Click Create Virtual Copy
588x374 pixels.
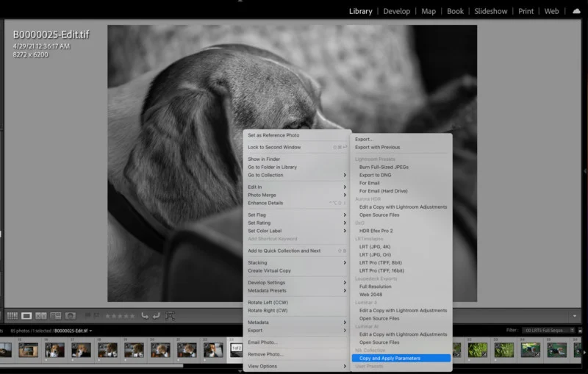(270, 270)
